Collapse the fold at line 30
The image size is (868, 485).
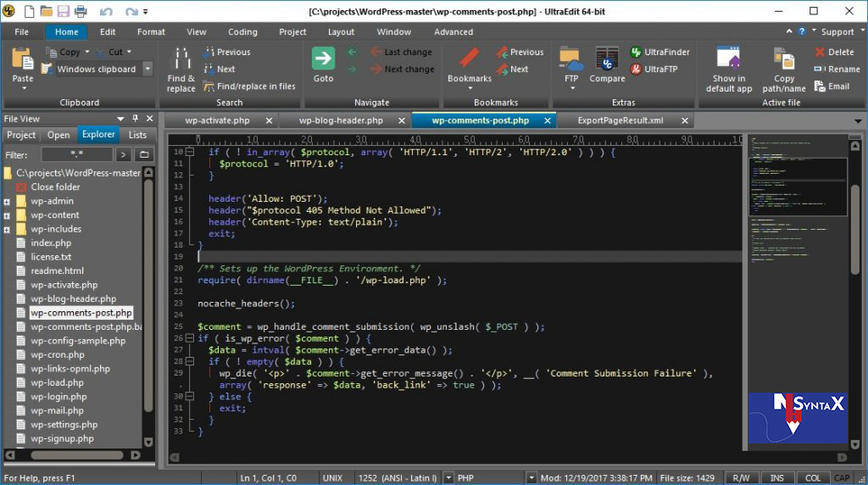pos(190,396)
